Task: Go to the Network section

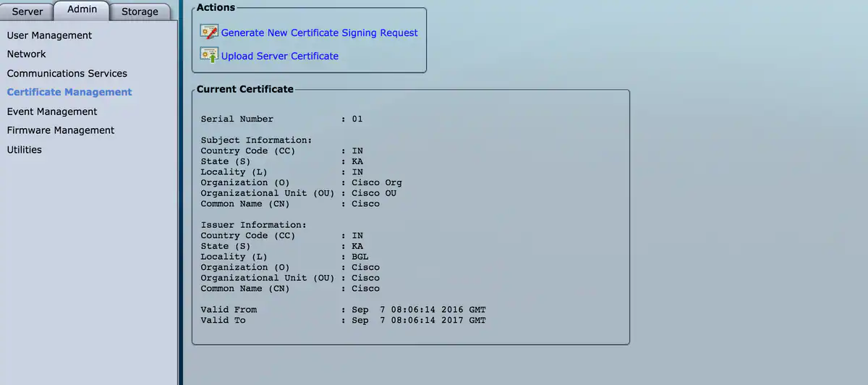Action: click(26, 54)
